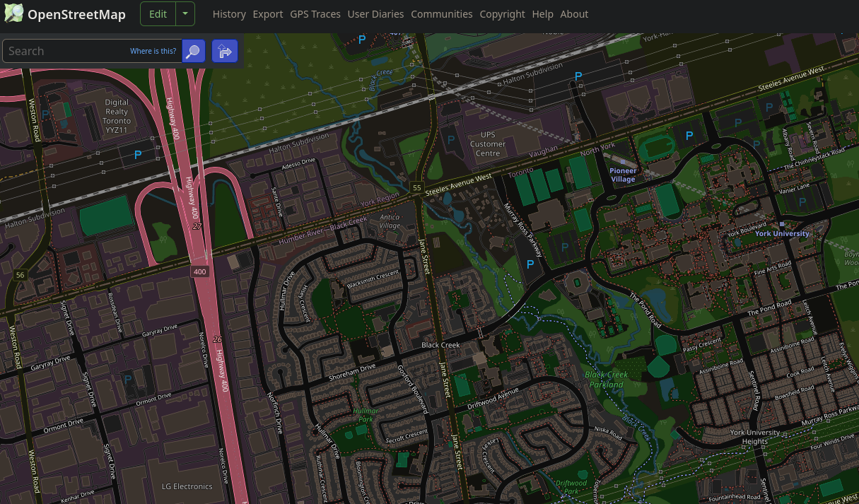Click exit 27 marker on Highway 400

tap(197, 227)
